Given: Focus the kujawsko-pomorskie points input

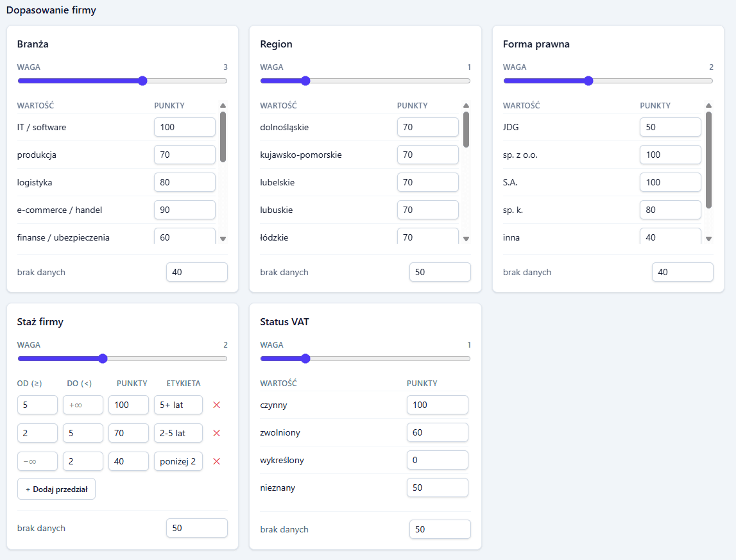Looking at the screenshot, I should [x=428, y=155].
